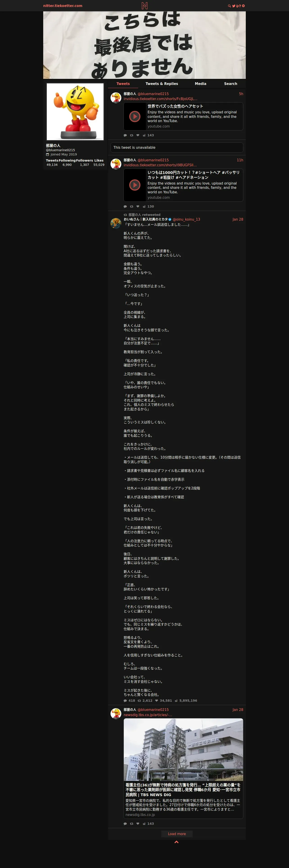Click the Twitter bird icon in header
This screenshot has height=868, width=289.
click(x=234, y=6)
